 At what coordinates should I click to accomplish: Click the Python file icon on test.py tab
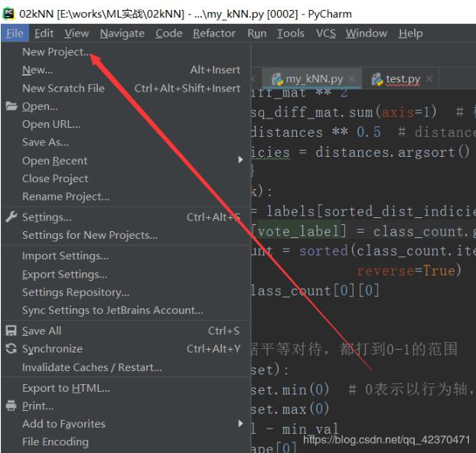point(377,80)
